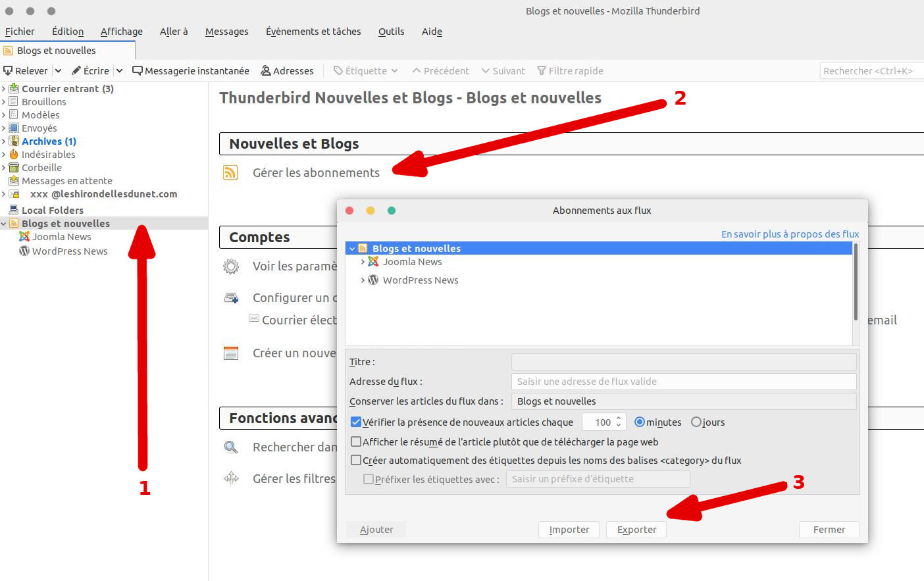Click the WordPress News icon in sidebar

click(x=24, y=251)
